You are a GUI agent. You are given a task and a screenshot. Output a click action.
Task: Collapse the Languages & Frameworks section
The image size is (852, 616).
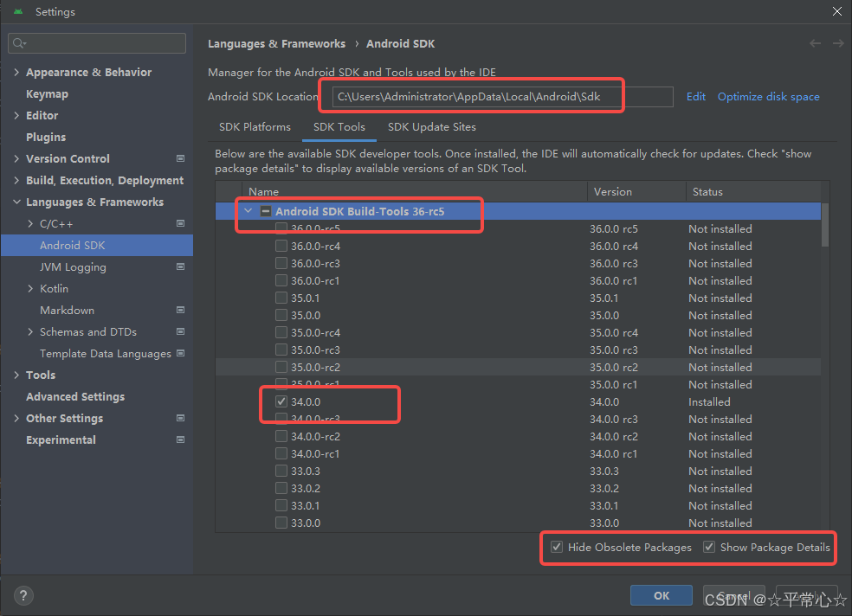pos(16,202)
